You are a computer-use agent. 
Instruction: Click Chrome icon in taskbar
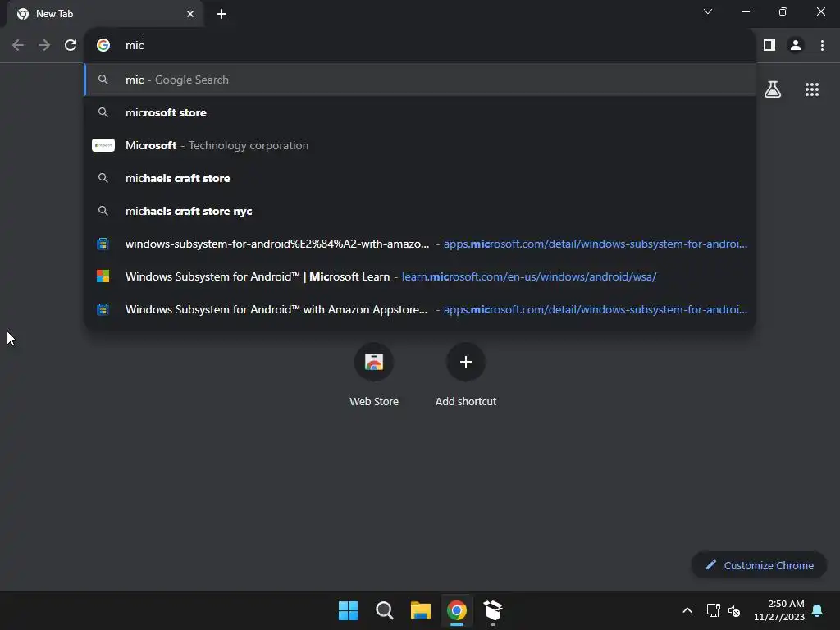tap(456, 610)
